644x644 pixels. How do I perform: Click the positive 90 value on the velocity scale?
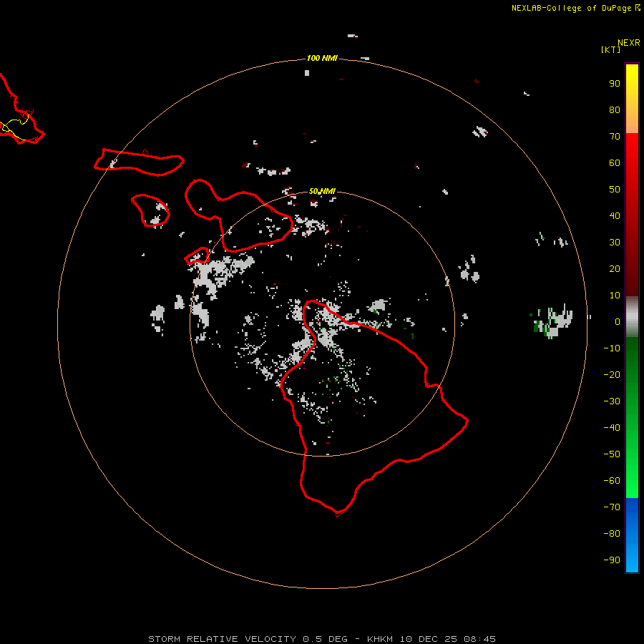615,84
